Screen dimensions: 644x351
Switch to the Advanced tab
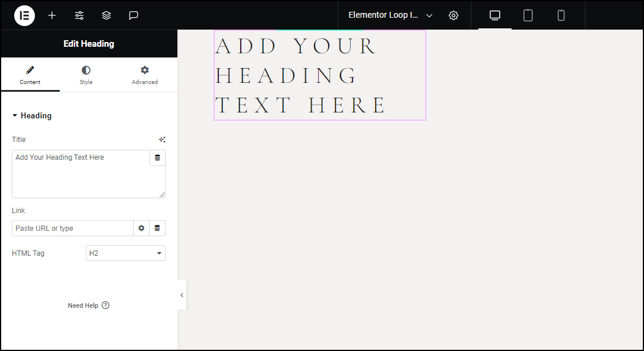tap(144, 75)
